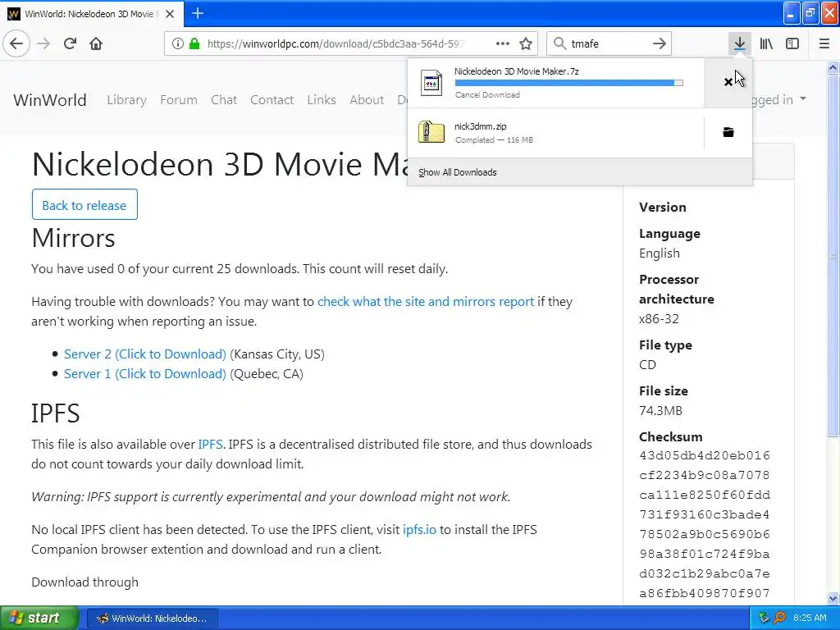Open page actions three-dots menu
This screenshot has height=630, width=840.
click(x=503, y=43)
